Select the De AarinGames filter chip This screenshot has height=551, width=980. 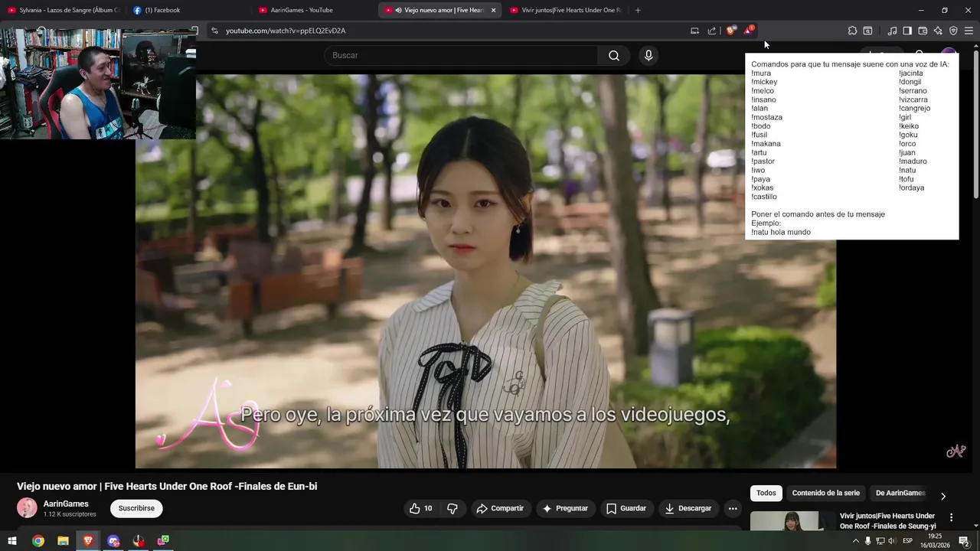(x=900, y=493)
